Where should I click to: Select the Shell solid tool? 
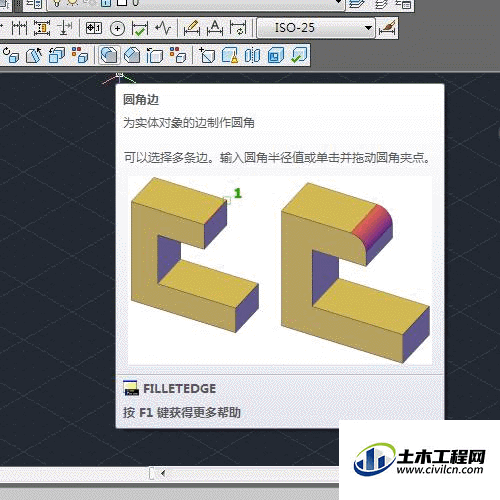click(x=275, y=55)
